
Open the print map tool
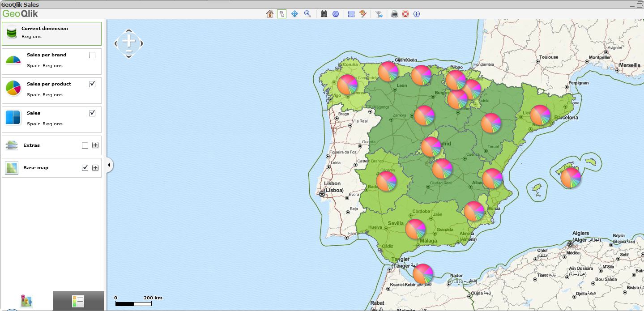click(x=394, y=14)
